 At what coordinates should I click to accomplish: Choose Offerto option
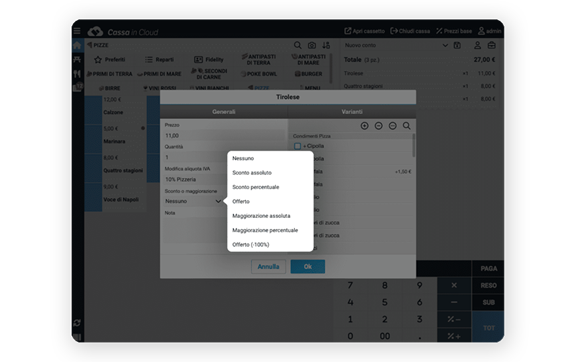click(x=241, y=201)
